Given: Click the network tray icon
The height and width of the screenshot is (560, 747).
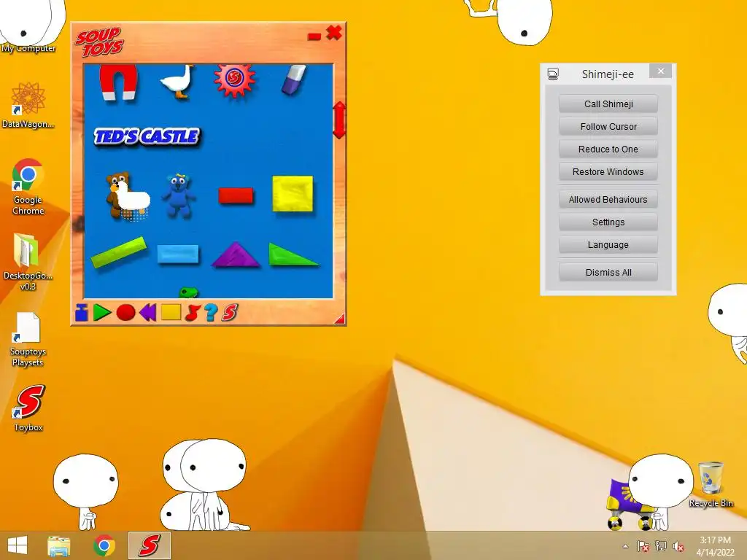Looking at the screenshot, I should coord(661,546).
